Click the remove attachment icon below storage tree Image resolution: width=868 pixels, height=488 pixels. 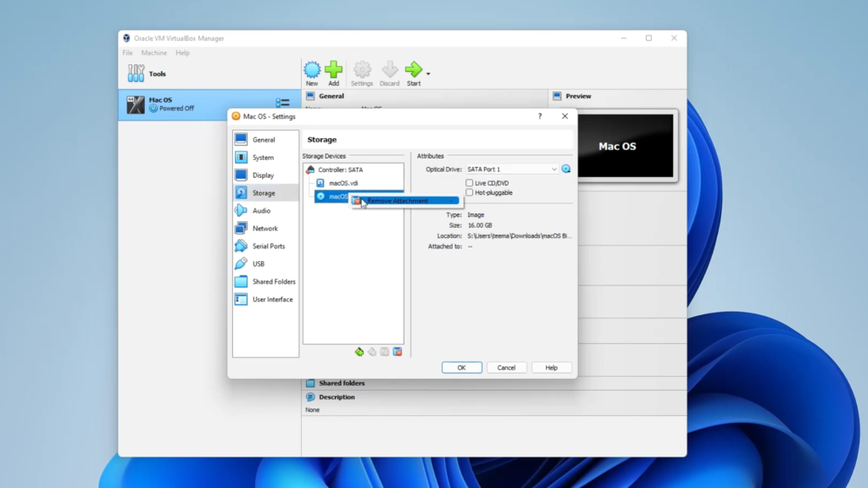pyautogui.click(x=398, y=352)
